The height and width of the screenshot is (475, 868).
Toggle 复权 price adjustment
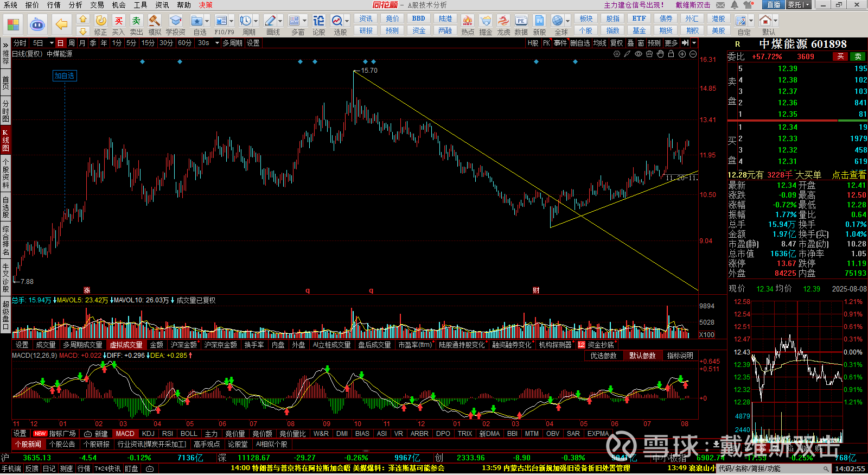point(617,43)
